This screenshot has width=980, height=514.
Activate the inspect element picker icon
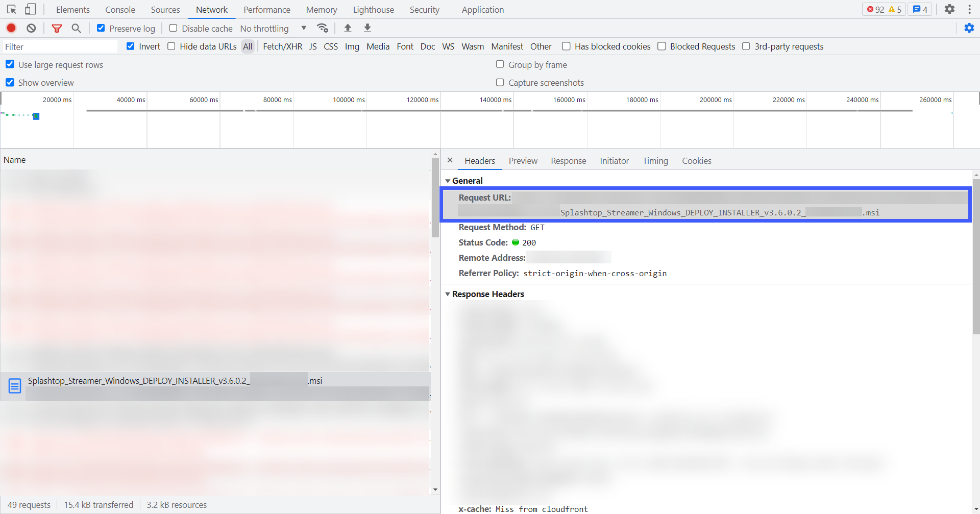[12, 9]
